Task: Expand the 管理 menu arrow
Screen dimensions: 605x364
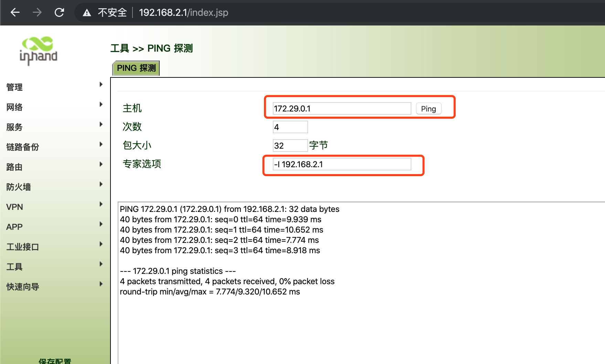Action: 101,85
